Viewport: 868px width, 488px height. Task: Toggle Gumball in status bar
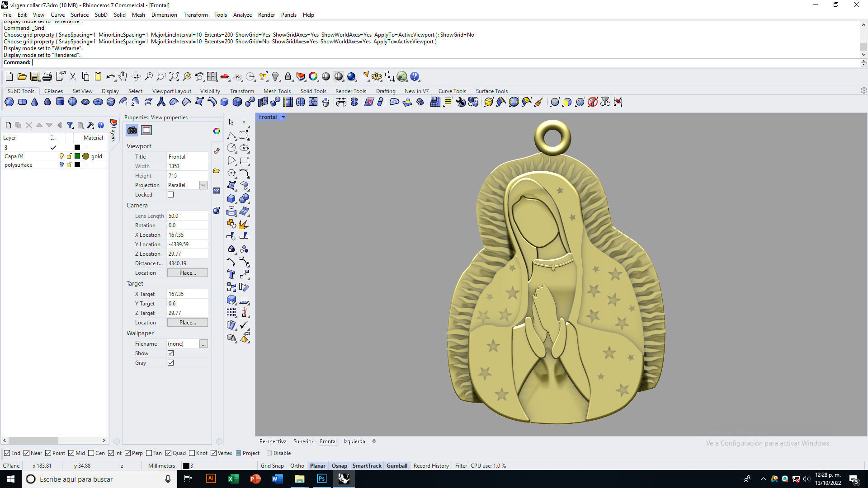pyautogui.click(x=397, y=466)
